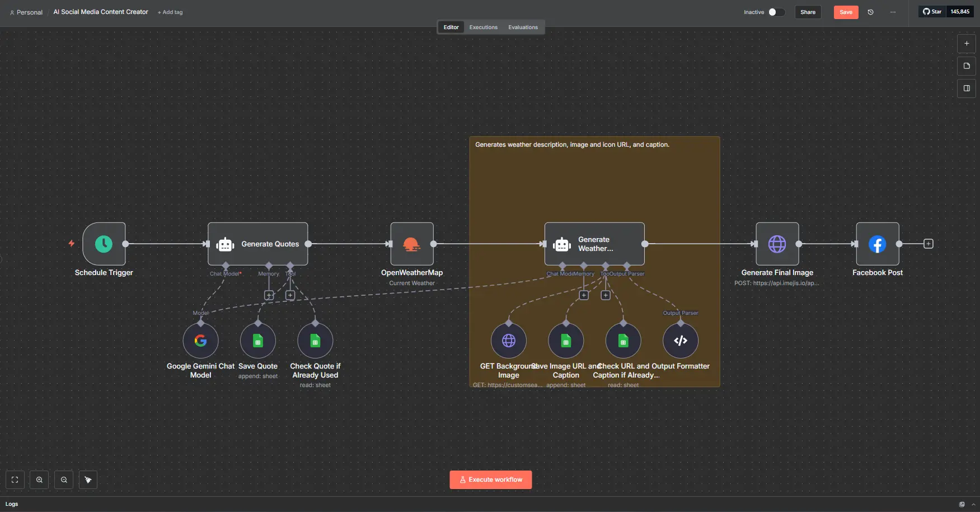The height and width of the screenshot is (512, 980).
Task: Open the Save Quote sheets node
Action: [x=258, y=341]
